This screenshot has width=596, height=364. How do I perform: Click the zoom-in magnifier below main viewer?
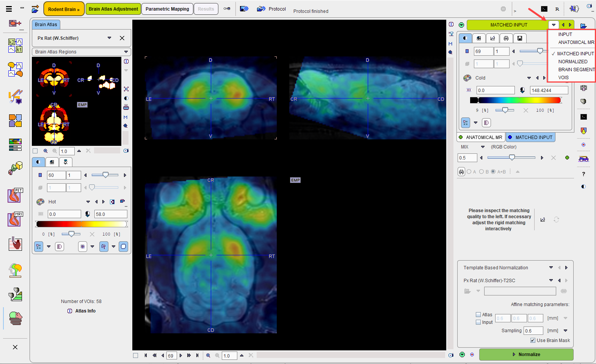click(208, 355)
